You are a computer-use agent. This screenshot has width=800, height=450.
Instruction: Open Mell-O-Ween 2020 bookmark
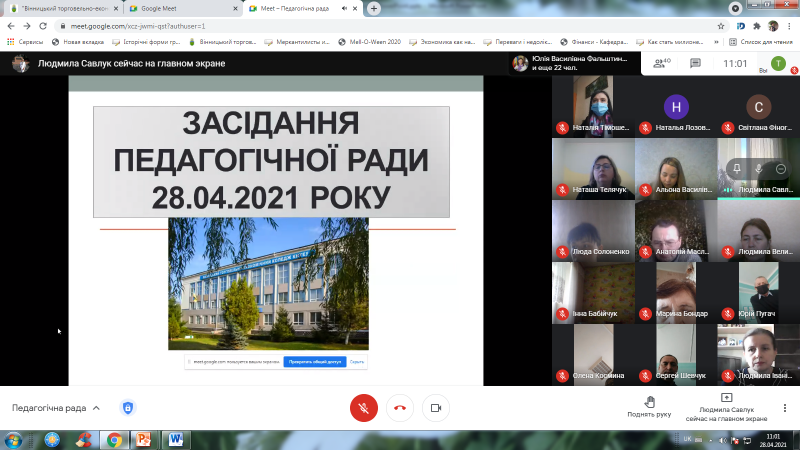click(369, 42)
